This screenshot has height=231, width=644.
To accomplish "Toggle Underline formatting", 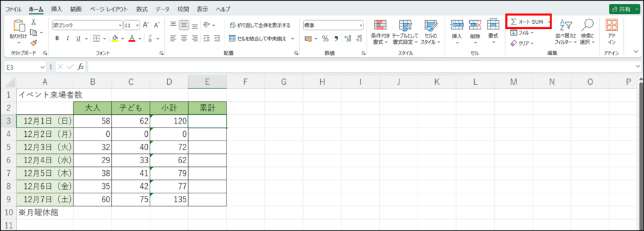I will [78, 38].
